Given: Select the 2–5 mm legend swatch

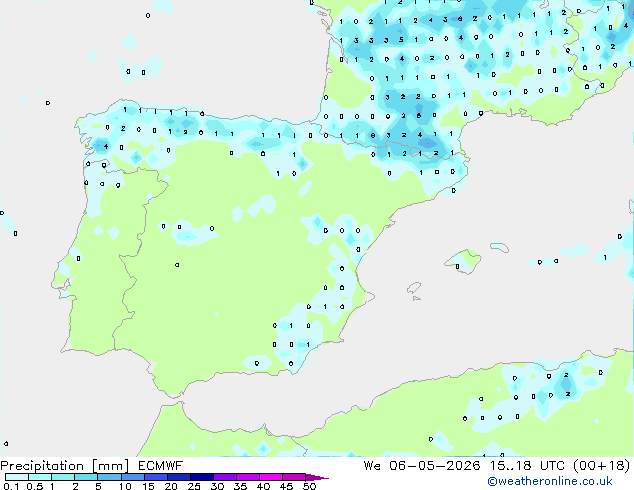Looking at the screenshot, I should [86, 477].
